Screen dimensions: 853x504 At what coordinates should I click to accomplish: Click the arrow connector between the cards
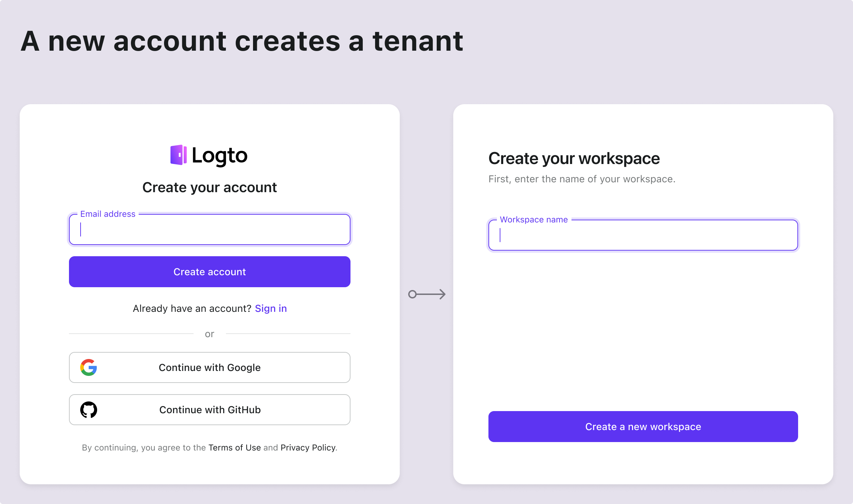point(427,294)
